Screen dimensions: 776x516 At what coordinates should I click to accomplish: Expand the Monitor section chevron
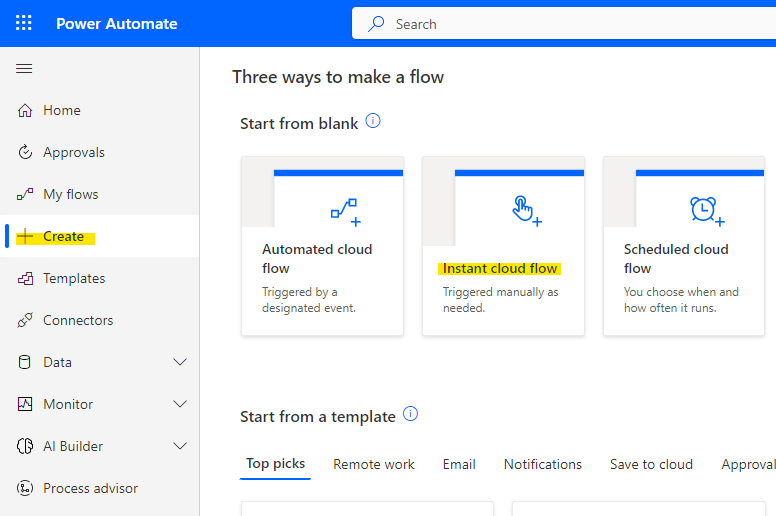pyautogui.click(x=180, y=404)
